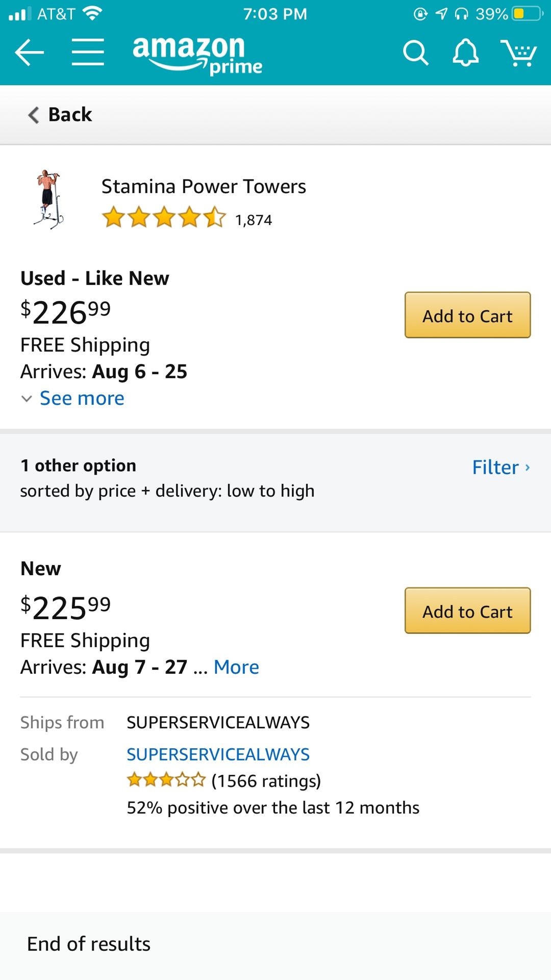Open Stamina Power Towers product title
The height and width of the screenshot is (980, 551).
[x=204, y=187]
